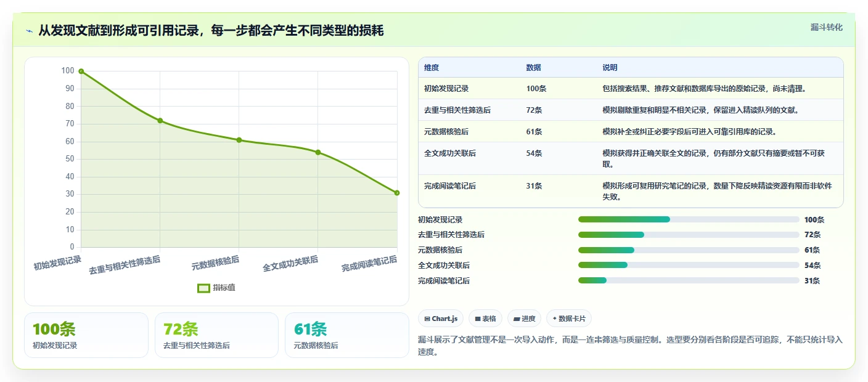
Task: Click the sparkle icon in the 数据卡片 chip
Action: tap(555, 319)
